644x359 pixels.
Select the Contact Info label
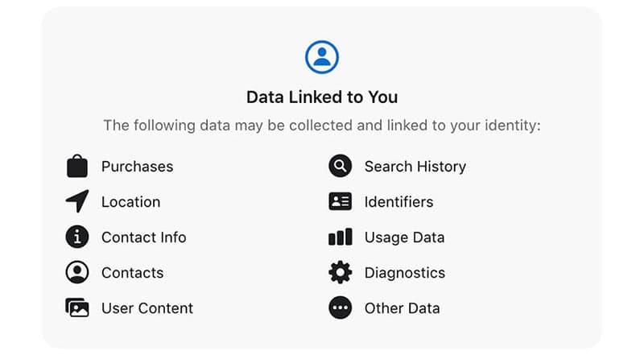pos(143,237)
